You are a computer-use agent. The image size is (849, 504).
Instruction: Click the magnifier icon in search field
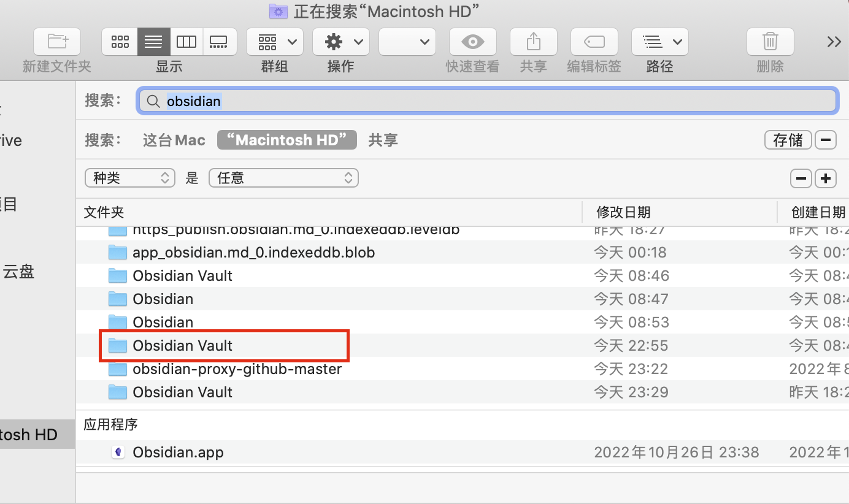coord(155,101)
